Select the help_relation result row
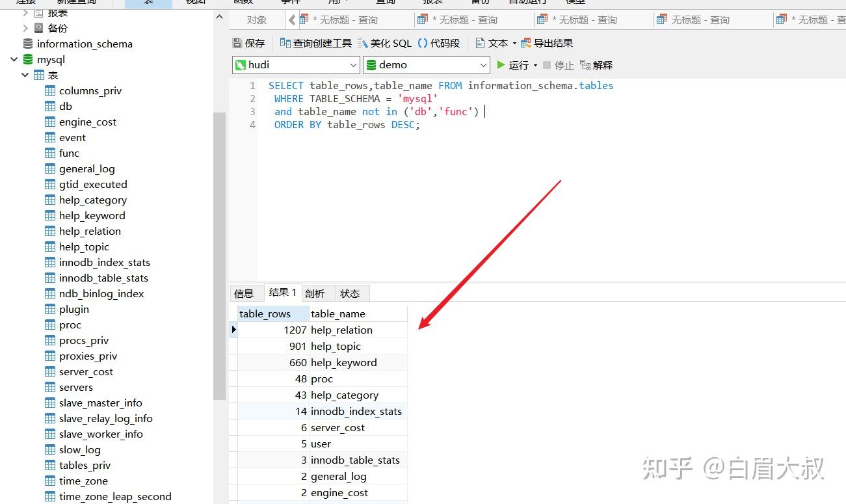Screen dimensions: 846x504 point(341,330)
